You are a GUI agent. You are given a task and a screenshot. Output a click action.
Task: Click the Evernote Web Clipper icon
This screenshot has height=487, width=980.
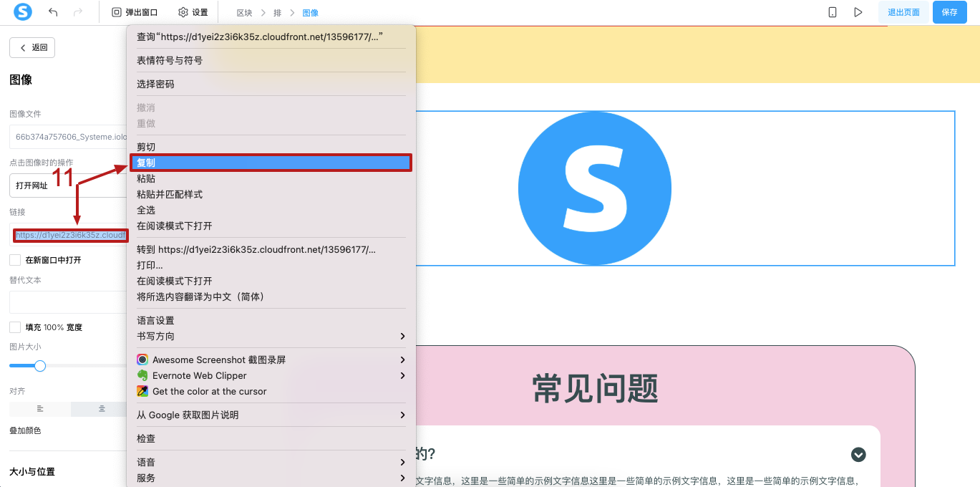pyautogui.click(x=142, y=375)
